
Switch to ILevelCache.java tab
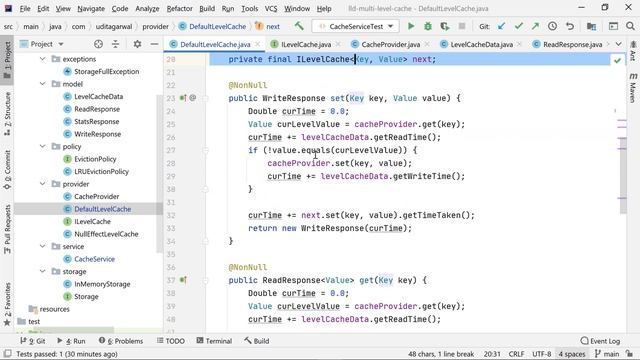[306, 44]
